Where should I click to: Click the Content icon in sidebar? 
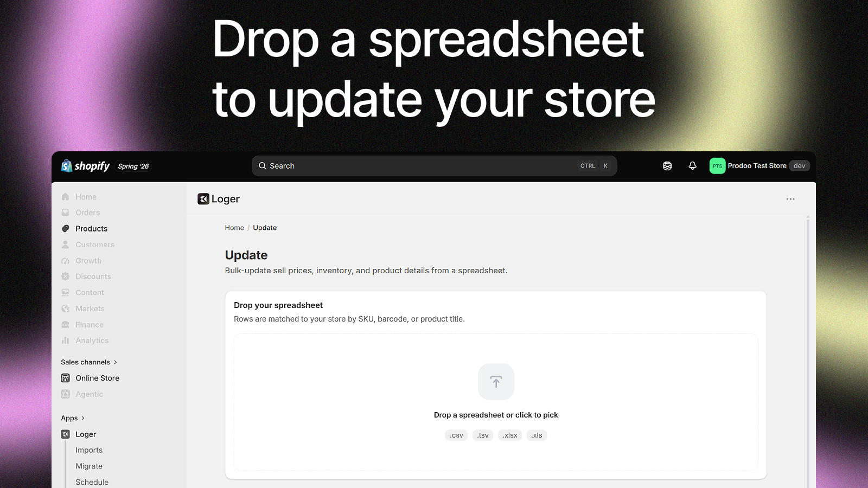pos(66,293)
